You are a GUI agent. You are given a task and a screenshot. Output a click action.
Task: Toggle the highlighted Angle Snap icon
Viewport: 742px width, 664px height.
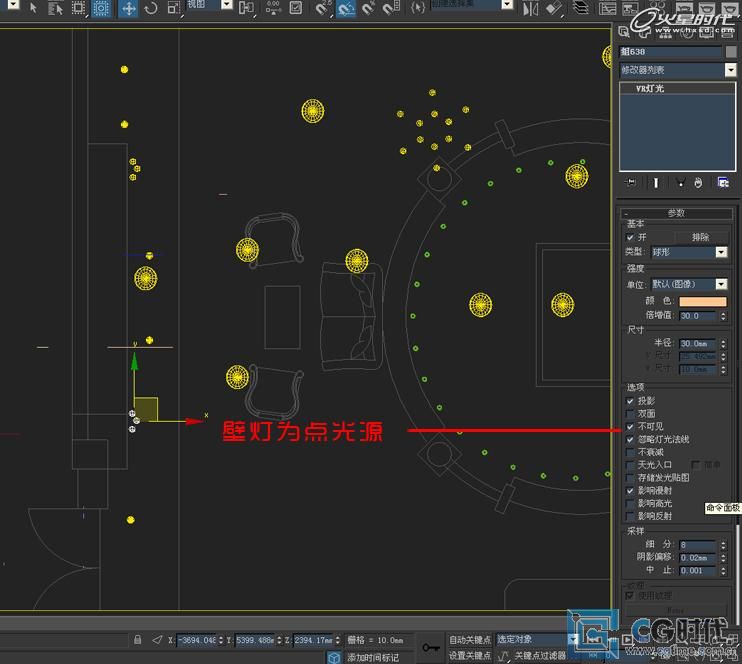click(x=346, y=8)
